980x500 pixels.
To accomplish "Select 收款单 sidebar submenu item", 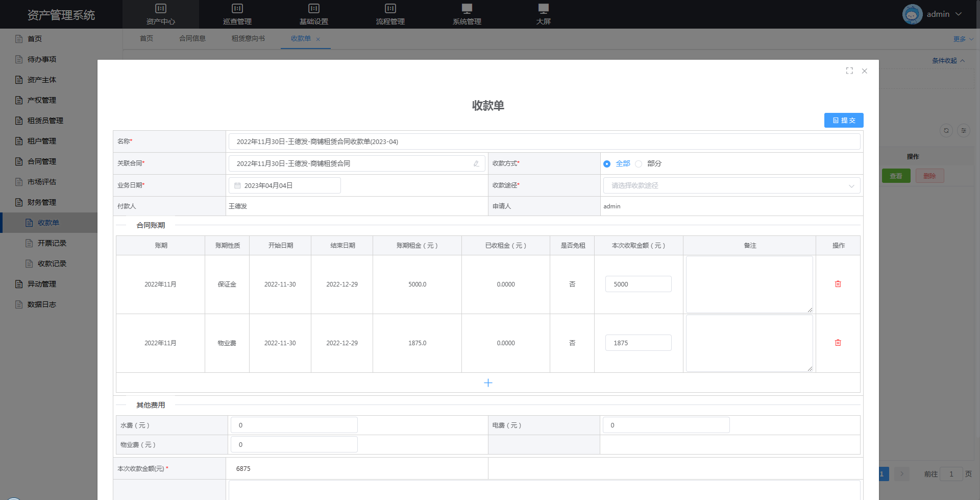I will coord(48,223).
